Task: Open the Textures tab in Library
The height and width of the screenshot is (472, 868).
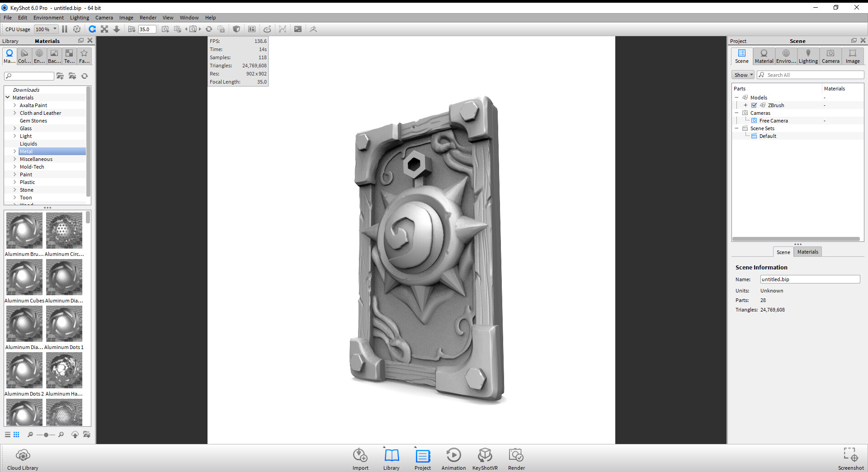Action: [69, 57]
